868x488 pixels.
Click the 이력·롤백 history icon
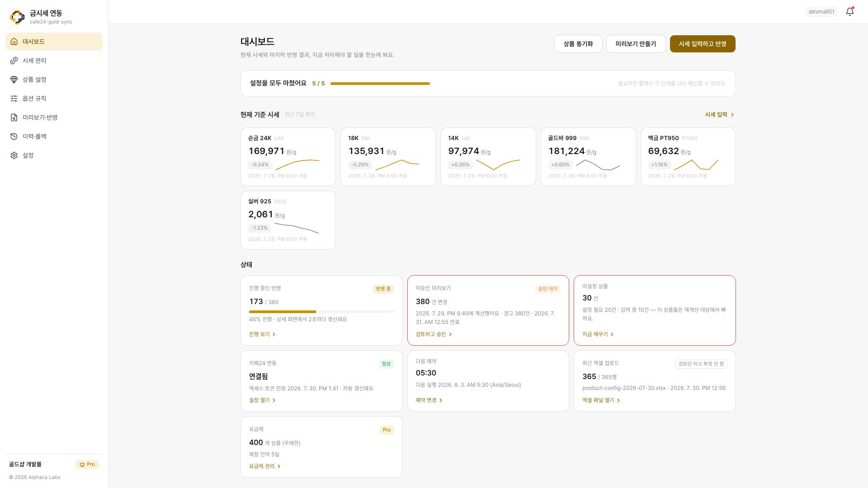click(x=14, y=136)
